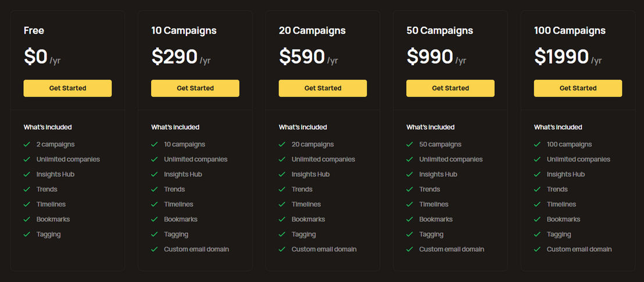Choose Get Started for the $990 plan
The height and width of the screenshot is (282, 644).
pos(450,88)
